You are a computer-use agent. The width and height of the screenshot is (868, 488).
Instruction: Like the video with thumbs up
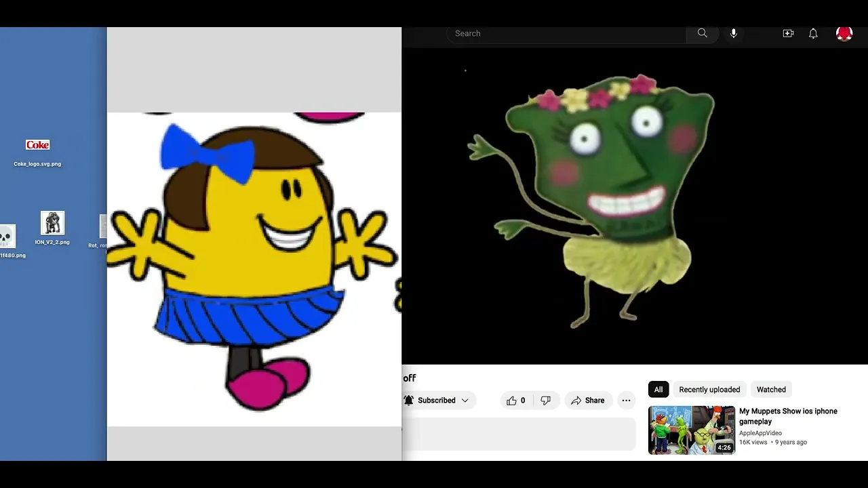click(x=516, y=401)
